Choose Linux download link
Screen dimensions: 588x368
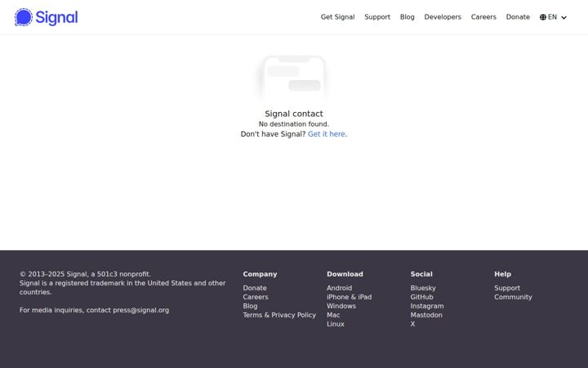(336, 324)
